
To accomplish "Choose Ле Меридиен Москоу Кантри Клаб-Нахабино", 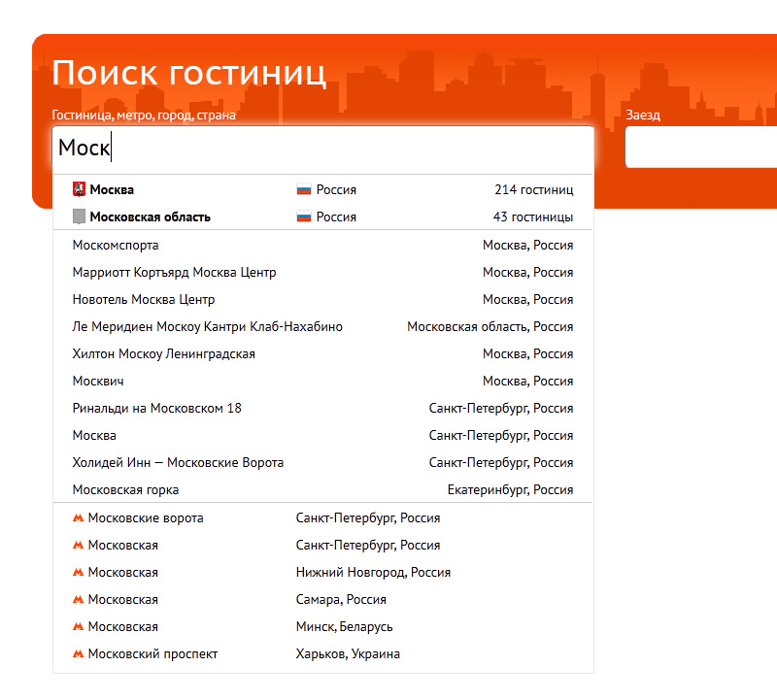I will (x=207, y=327).
